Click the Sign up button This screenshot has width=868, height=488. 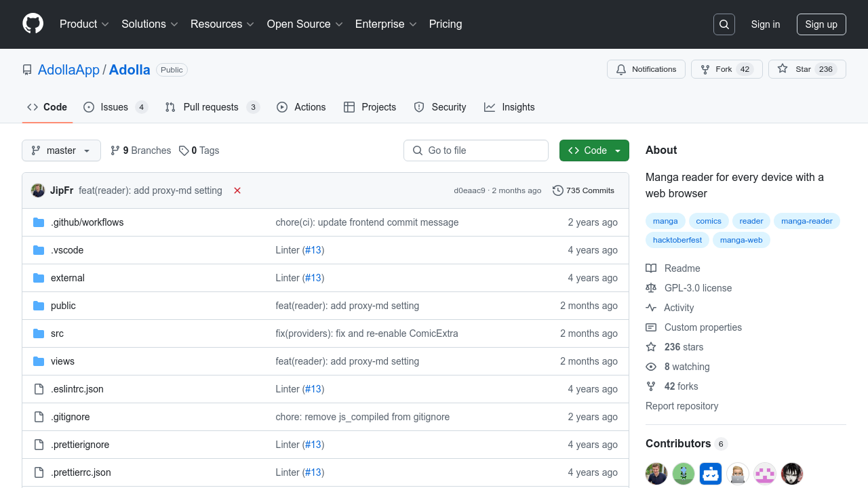click(821, 24)
